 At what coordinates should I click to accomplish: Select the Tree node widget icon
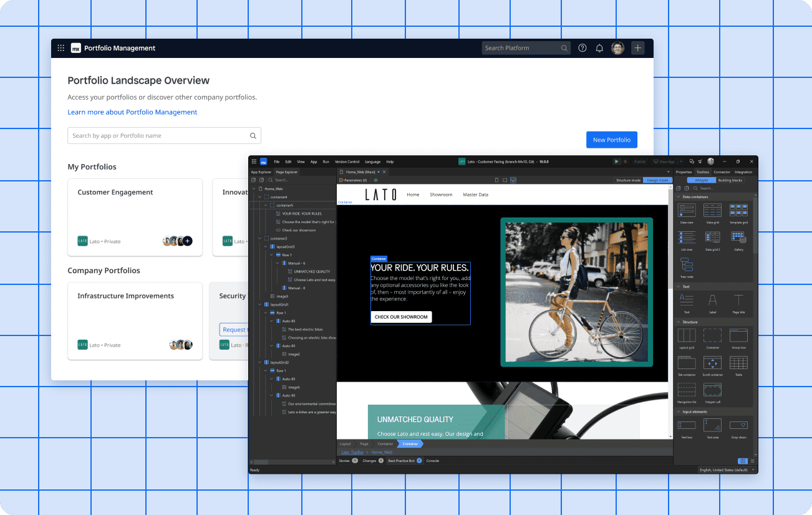686,265
